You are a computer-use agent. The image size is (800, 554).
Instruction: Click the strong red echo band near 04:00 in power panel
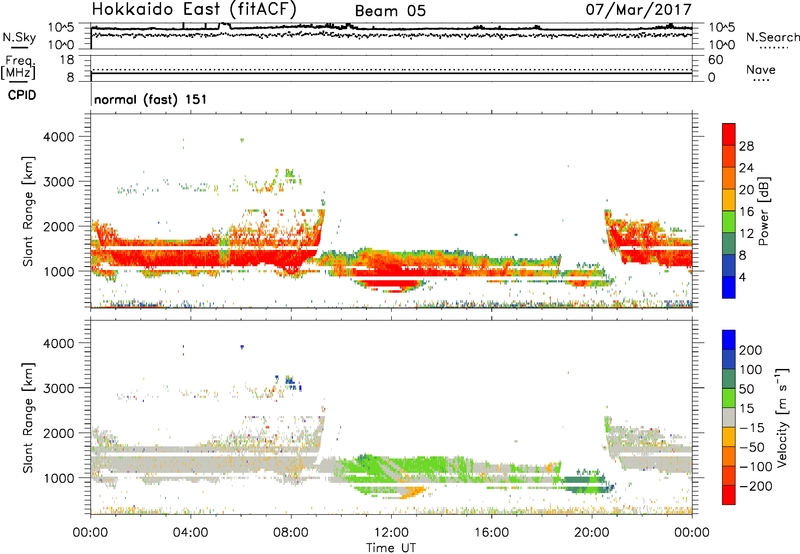coord(190,257)
